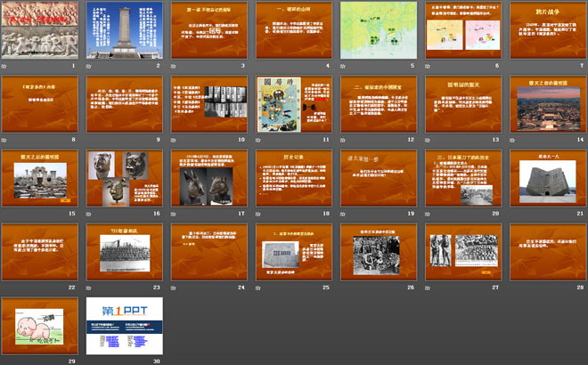Screen dimensions: 588x365
Task: Select slide 10 with the treaty document photos
Action: [209, 104]
